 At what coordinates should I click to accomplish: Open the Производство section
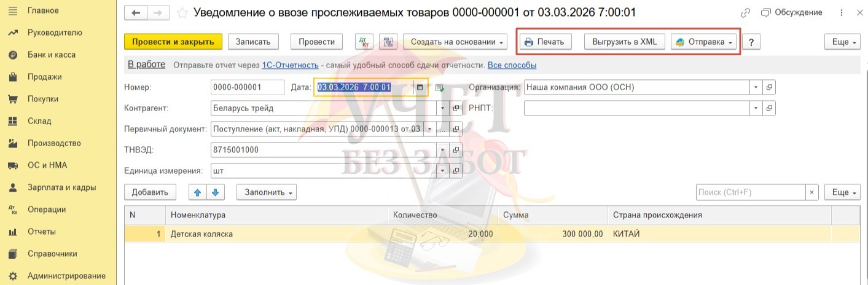pyautogui.click(x=54, y=143)
